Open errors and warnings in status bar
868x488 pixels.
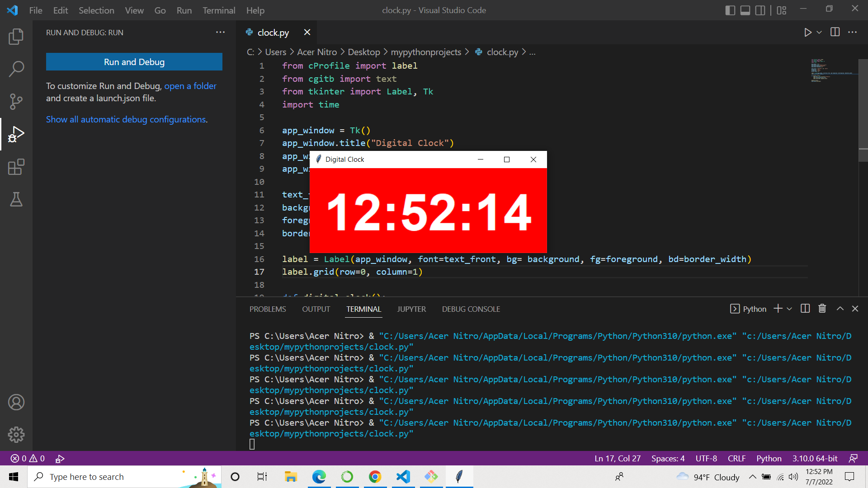tap(28, 458)
